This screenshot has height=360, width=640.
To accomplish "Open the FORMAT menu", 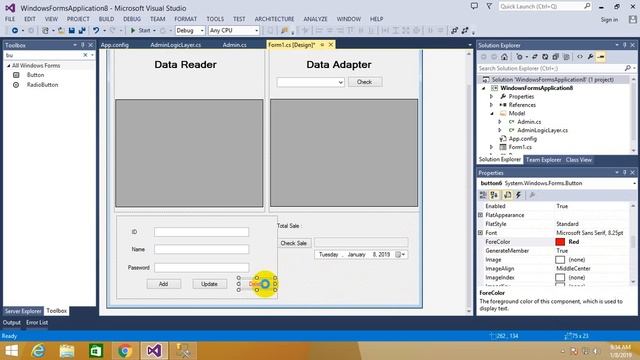I will click(x=185, y=19).
